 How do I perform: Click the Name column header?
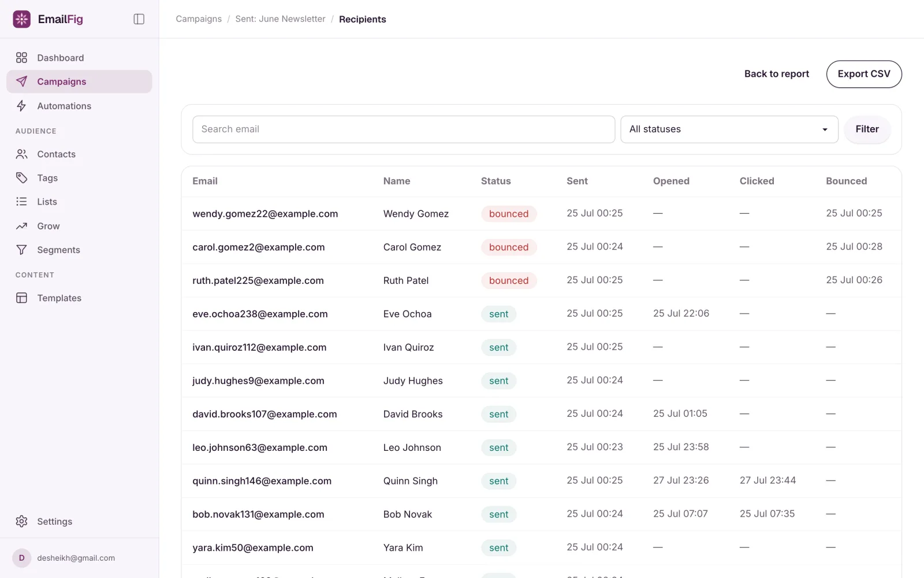click(397, 181)
